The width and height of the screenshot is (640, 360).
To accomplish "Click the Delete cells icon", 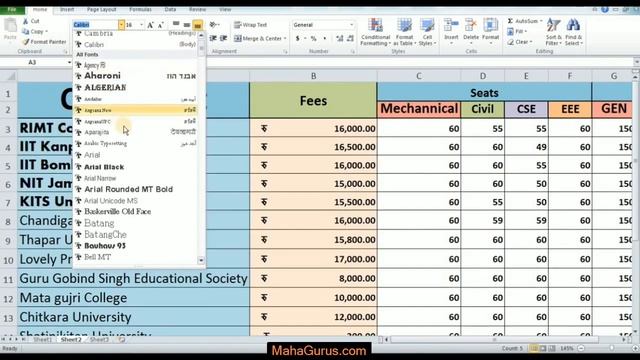I will click(471, 25).
